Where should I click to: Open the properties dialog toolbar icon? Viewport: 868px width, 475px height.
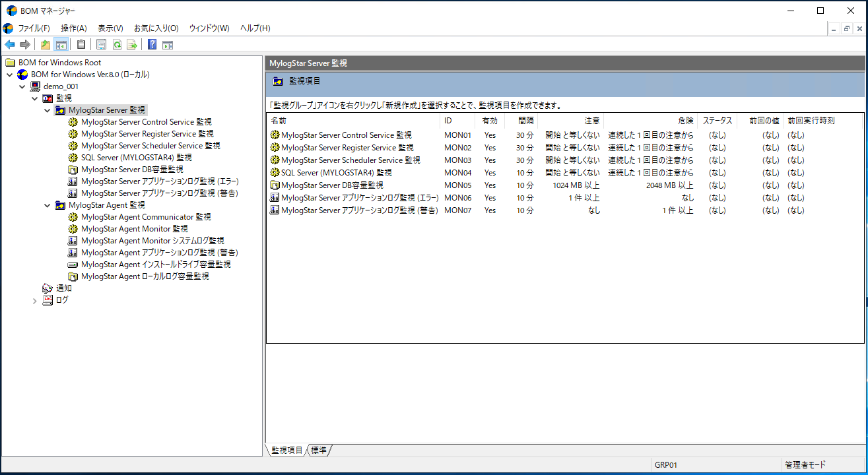click(100, 44)
